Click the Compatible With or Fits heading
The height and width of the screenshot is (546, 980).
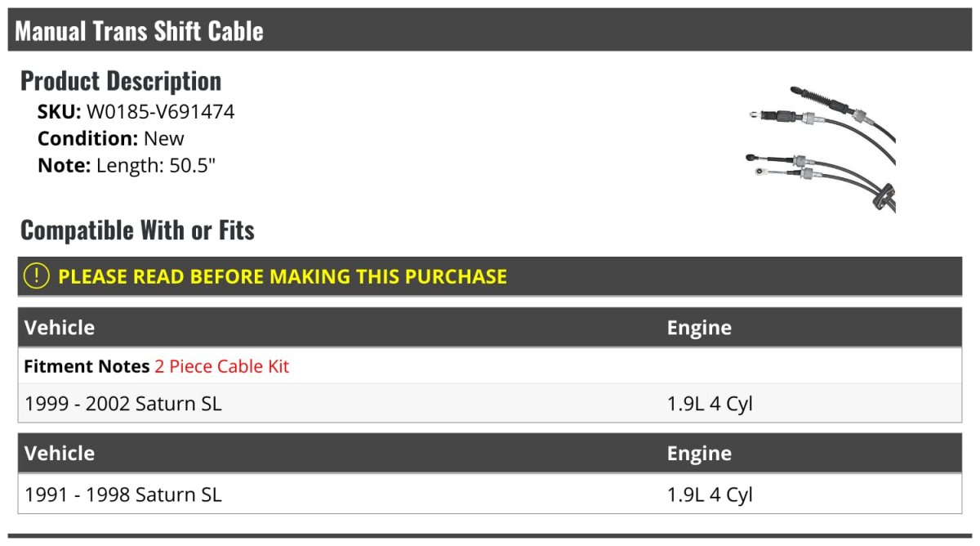pyautogui.click(x=137, y=230)
